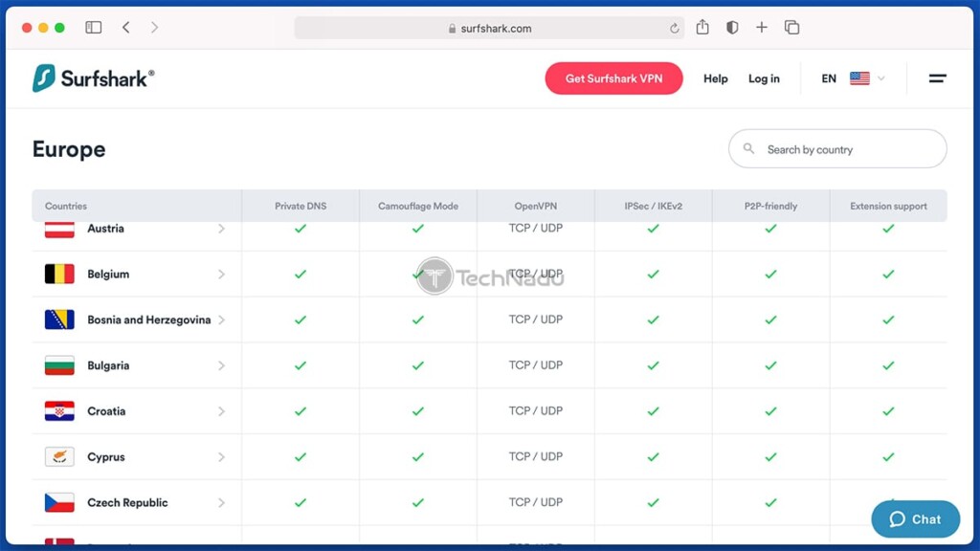This screenshot has width=980, height=551.
Task: Select the Austria country name
Action: [x=105, y=229]
